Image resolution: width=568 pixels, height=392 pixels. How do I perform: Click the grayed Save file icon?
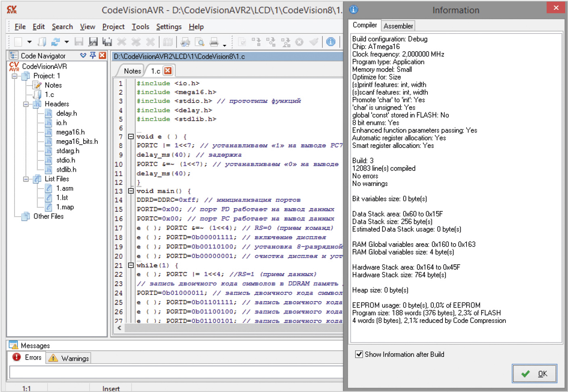[79, 42]
